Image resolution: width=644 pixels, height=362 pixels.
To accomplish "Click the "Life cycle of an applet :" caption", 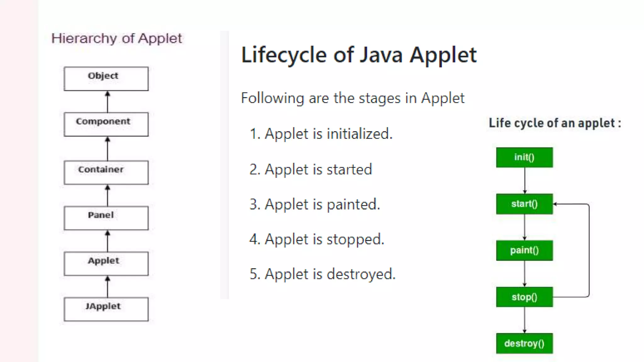I will (x=555, y=123).
